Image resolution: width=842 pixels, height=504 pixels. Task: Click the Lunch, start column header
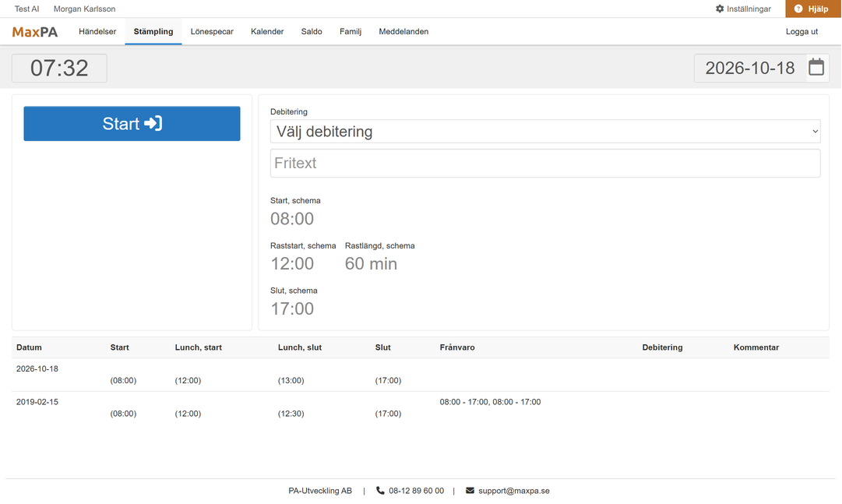pyautogui.click(x=198, y=347)
